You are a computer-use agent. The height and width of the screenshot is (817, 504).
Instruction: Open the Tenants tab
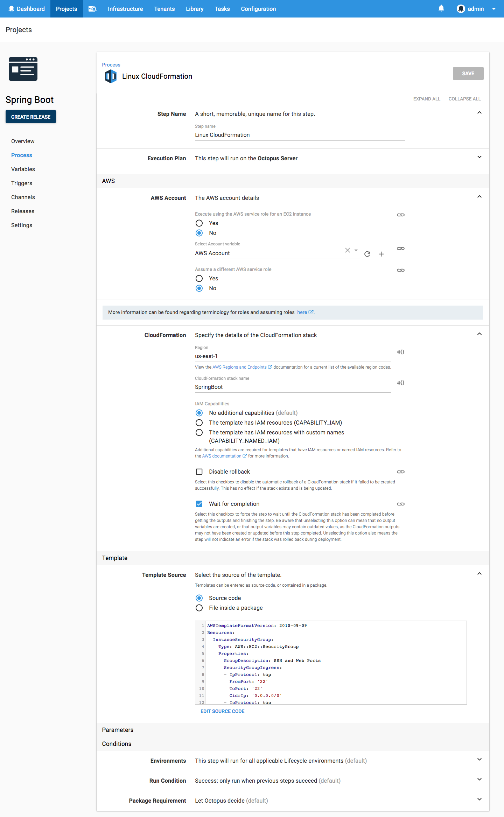pyautogui.click(x=164, y=9)
